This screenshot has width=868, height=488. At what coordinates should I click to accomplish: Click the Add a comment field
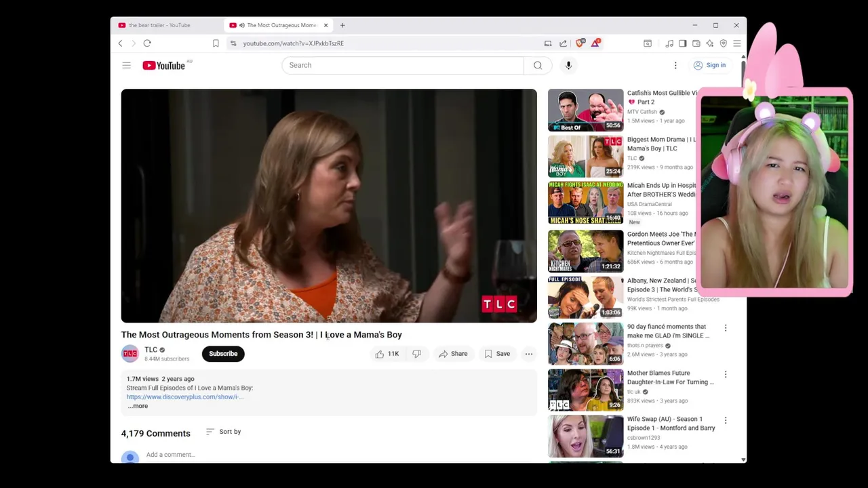(170, 455)
